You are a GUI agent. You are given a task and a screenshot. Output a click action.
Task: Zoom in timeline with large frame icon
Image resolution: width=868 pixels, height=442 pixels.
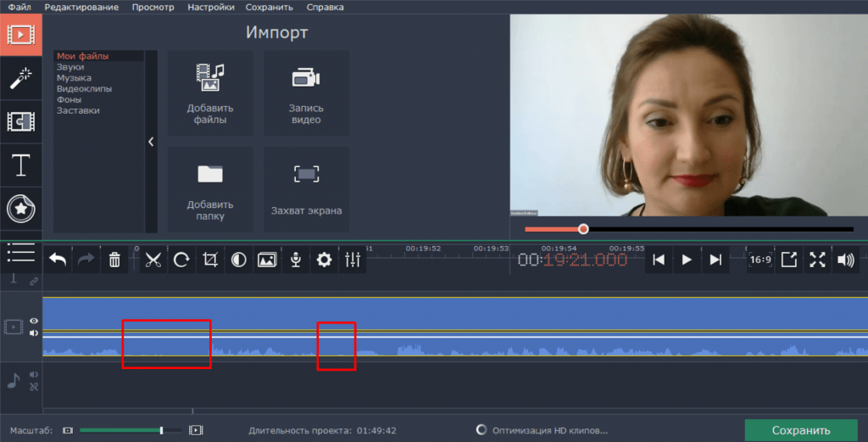coord(196,430)
